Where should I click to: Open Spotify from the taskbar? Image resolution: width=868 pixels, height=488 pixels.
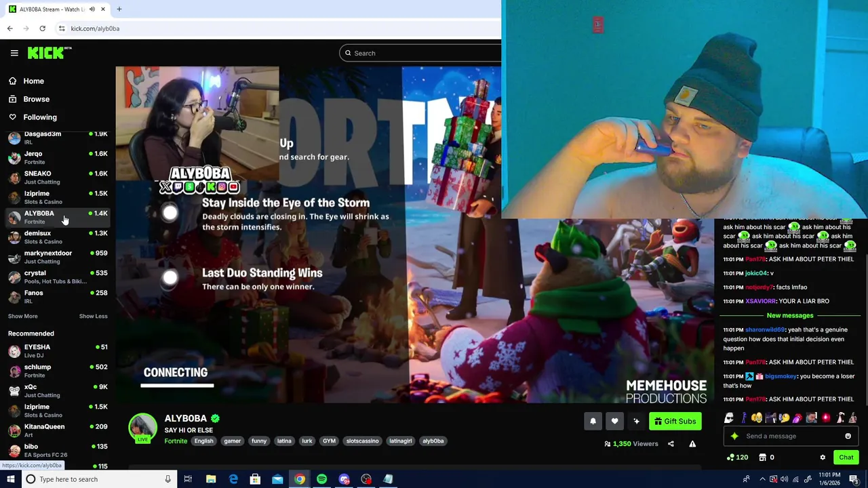tap(321, 479)
